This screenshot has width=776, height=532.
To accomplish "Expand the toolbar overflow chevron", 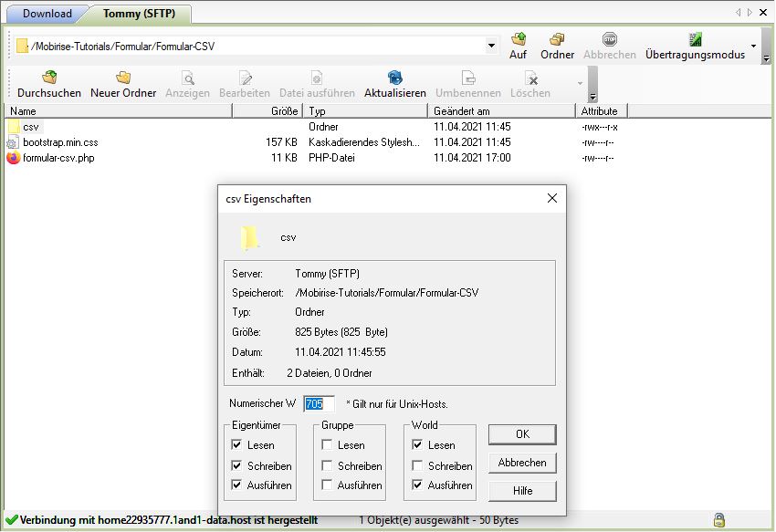I will tap(592, 97).
